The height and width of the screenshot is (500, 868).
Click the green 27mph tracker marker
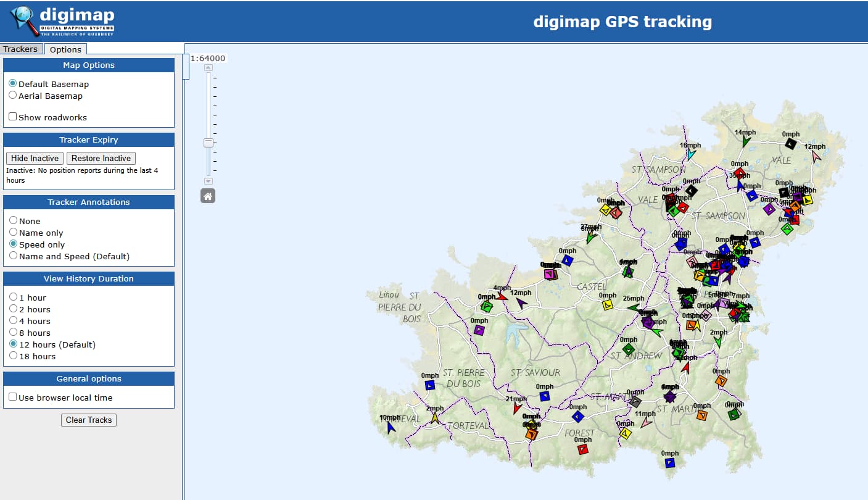click(x=592, y=236)
